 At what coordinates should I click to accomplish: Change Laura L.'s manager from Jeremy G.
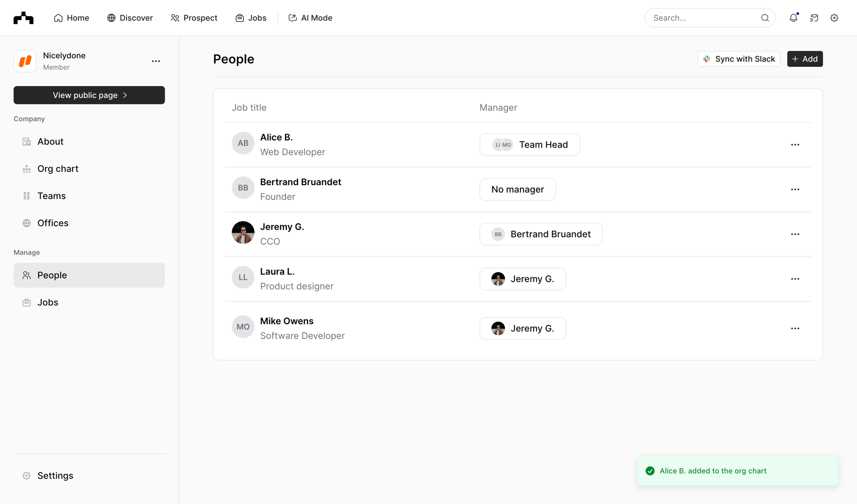[x=522, y=279]
